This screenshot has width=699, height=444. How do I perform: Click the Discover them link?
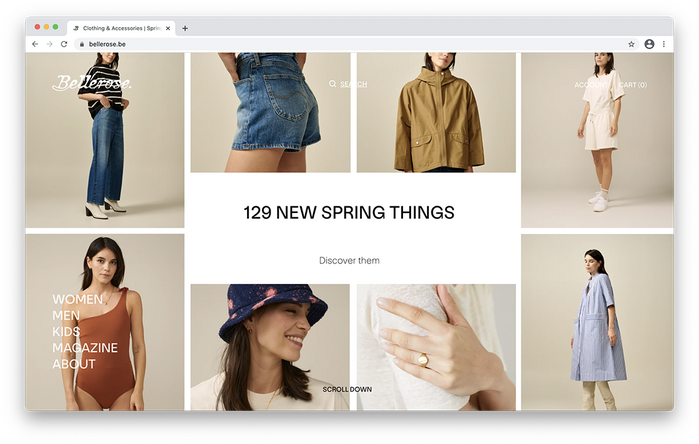click(x=350, y=260)
